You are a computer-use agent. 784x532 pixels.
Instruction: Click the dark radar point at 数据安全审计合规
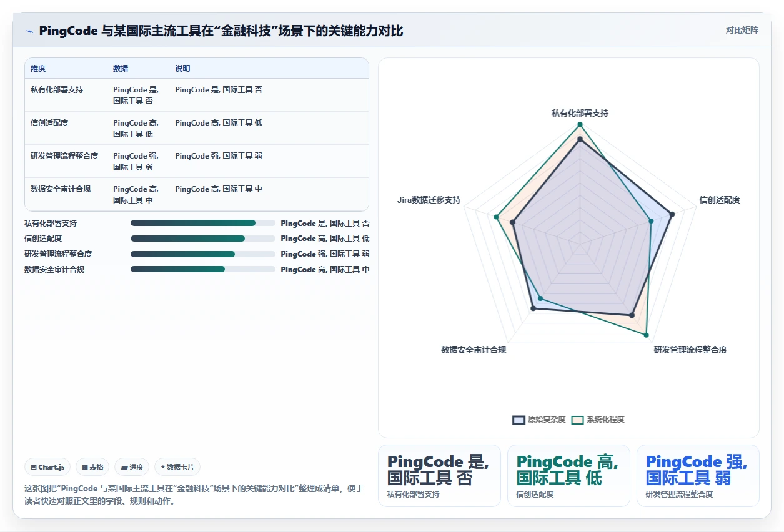533,308
